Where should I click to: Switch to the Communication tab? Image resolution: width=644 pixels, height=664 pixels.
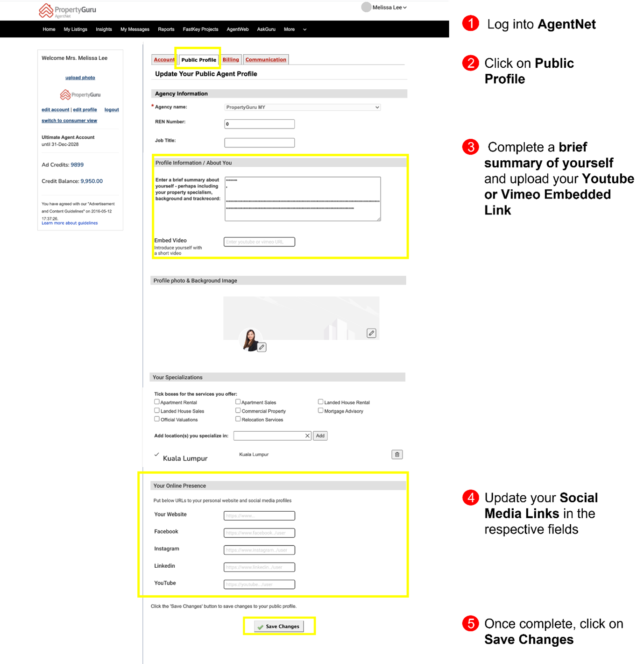(x=266, y=59)
